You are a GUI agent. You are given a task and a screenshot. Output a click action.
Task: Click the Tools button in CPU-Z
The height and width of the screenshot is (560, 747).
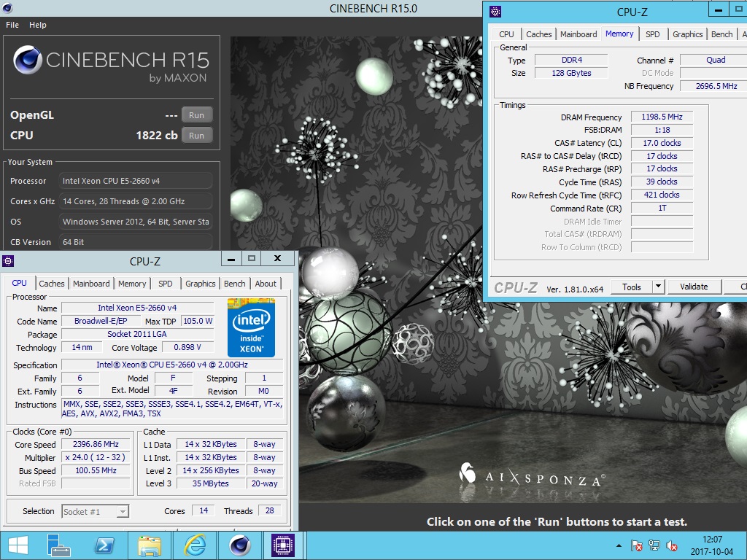click(x=631, y=287)
